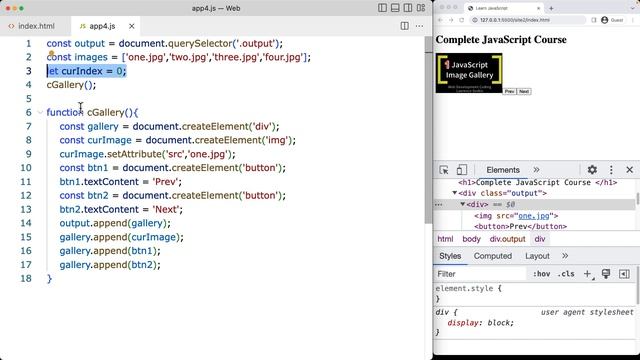
Task: Click the browser Forward arrow
Action: 451,20
